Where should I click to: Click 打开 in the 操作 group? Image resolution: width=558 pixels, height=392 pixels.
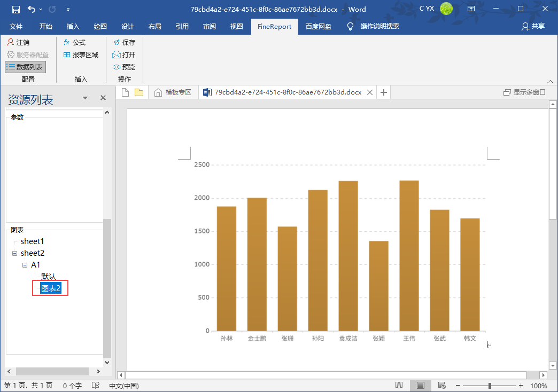[124, 54]
